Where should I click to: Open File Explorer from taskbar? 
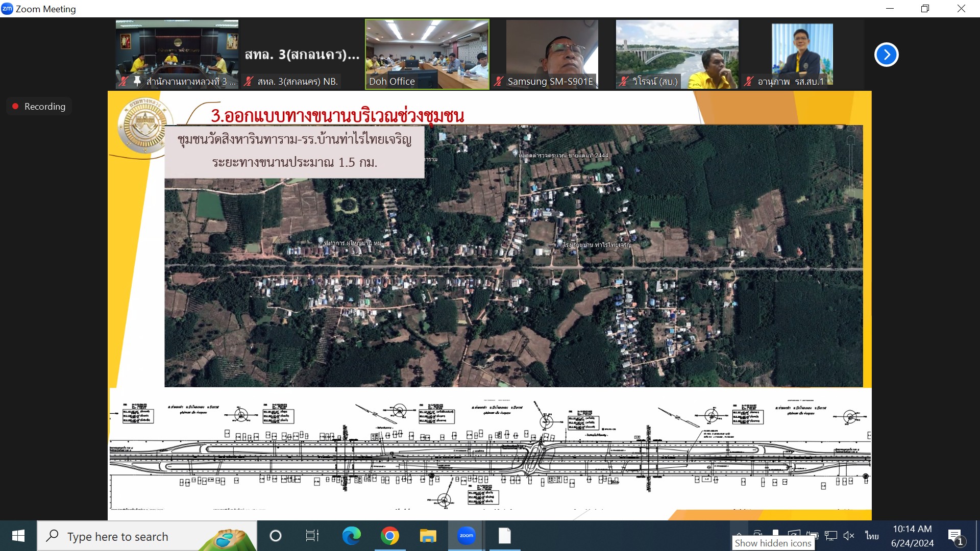click(x=428, y=536)
